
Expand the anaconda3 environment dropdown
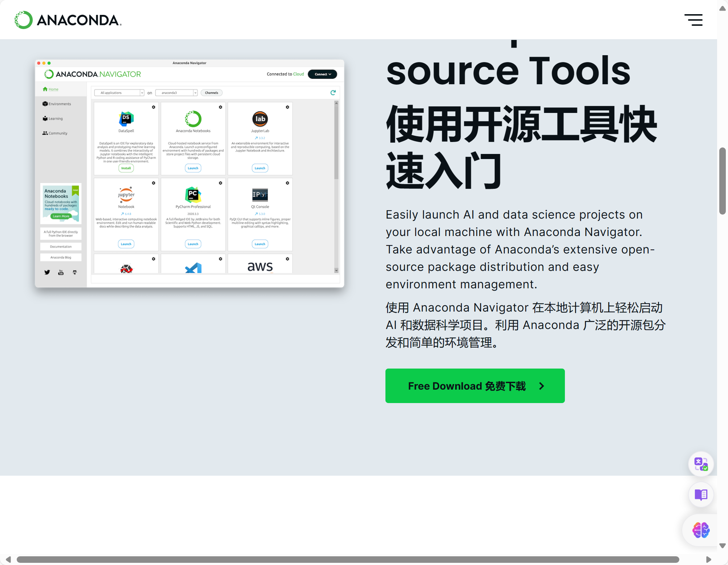click(176, 93)
